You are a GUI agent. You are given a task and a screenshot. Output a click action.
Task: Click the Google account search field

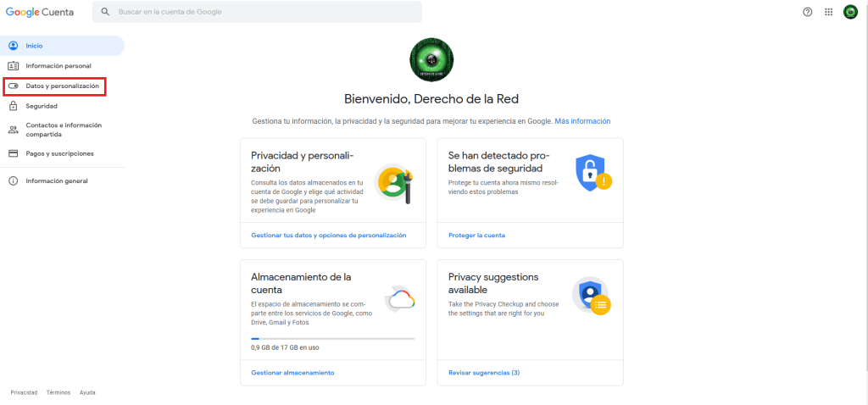pyautogui.click(x=264, y=13)
